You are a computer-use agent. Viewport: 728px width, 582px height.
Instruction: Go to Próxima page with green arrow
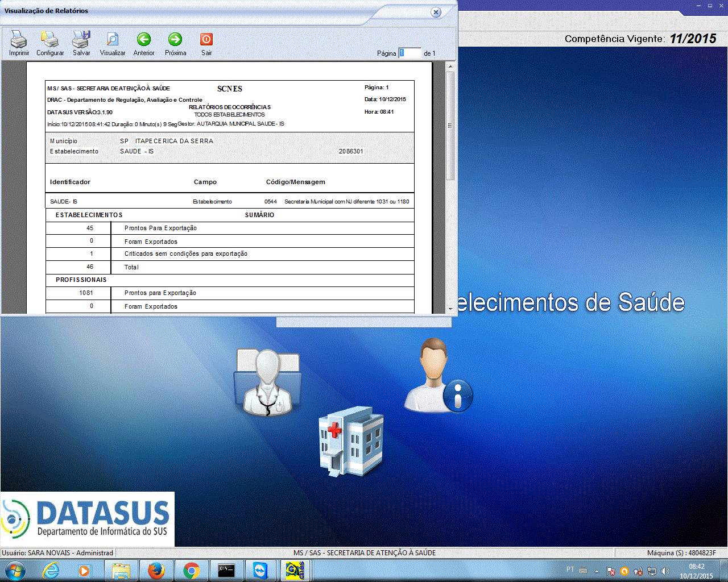tap(175, 39)
